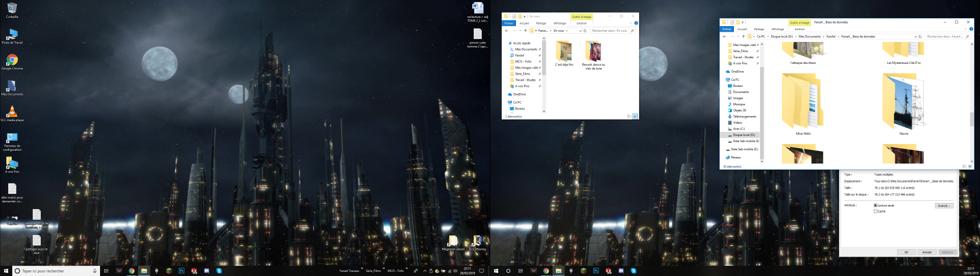Switch En cour window to details view
This screenshot has width=980, height=276.
(629, 117)
